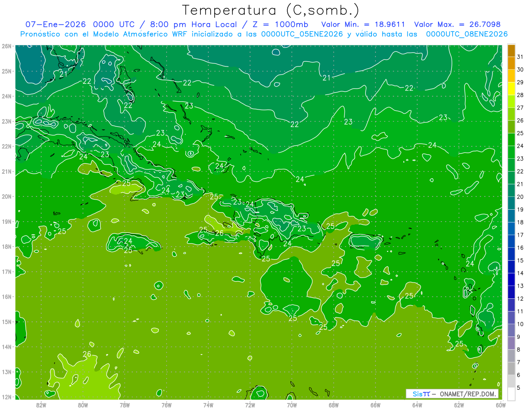Image resolution: width=532 pixels, height=411 pixels.
Task: Select the 'Valor Max. = 26.7098' text
Action: click(458, 24)
